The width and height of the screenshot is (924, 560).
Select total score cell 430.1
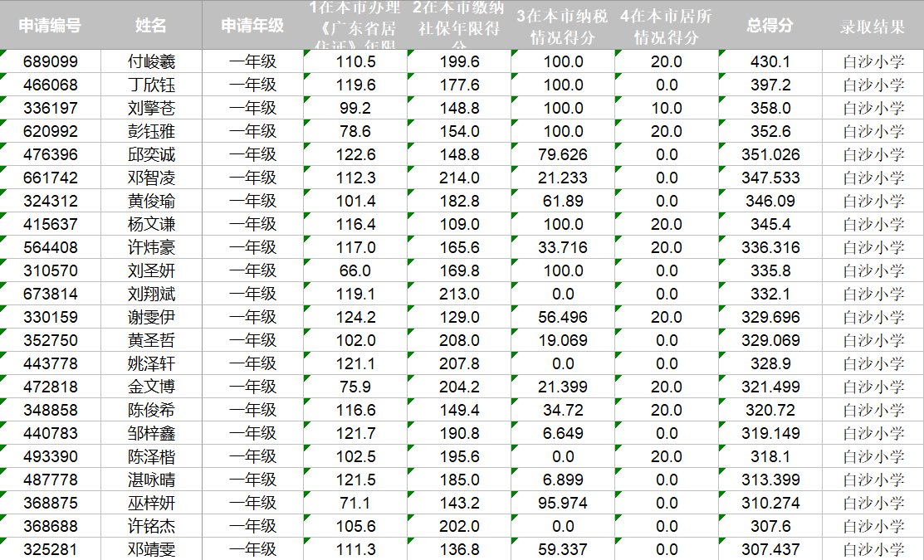(770, 61)
